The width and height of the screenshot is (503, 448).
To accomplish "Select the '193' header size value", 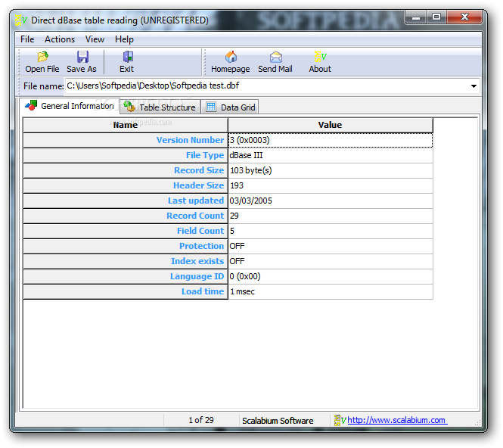I will point(331,185).
